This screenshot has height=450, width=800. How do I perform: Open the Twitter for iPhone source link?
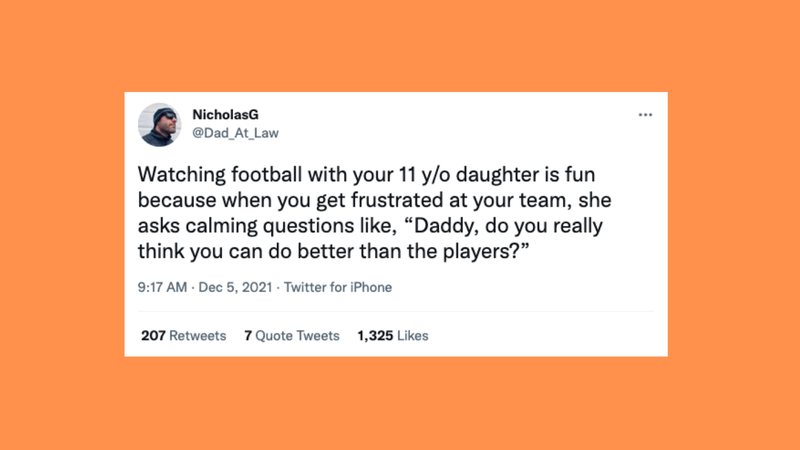pyautogui.click(x=338, y=288)
